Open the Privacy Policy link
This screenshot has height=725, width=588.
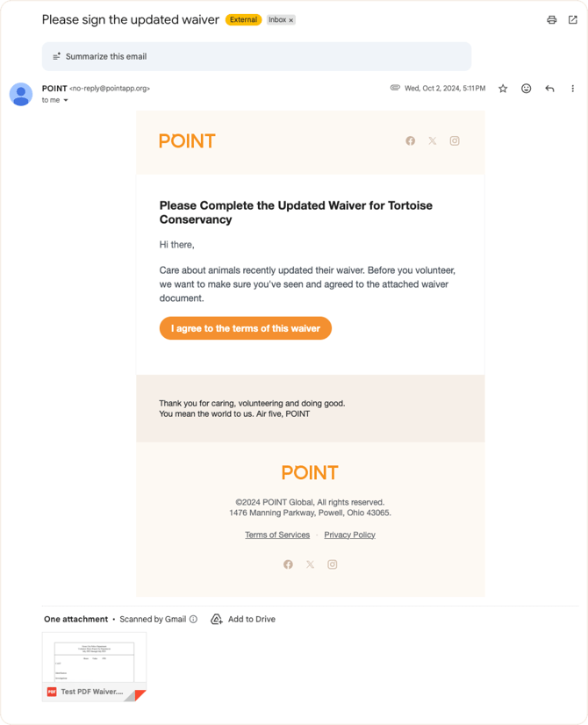pyautogui.click(x=349, y=535)
